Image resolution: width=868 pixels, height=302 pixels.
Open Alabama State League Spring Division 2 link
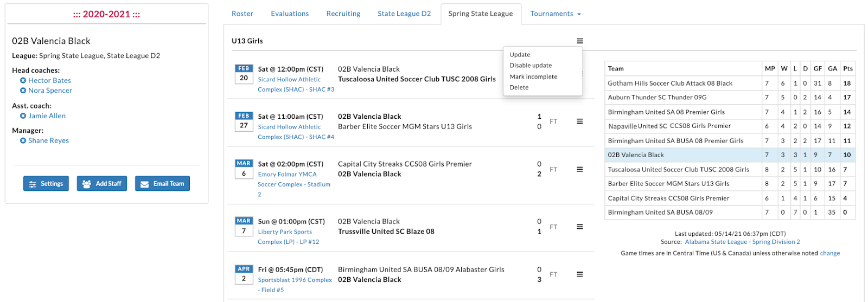click(x=742, y=242)
